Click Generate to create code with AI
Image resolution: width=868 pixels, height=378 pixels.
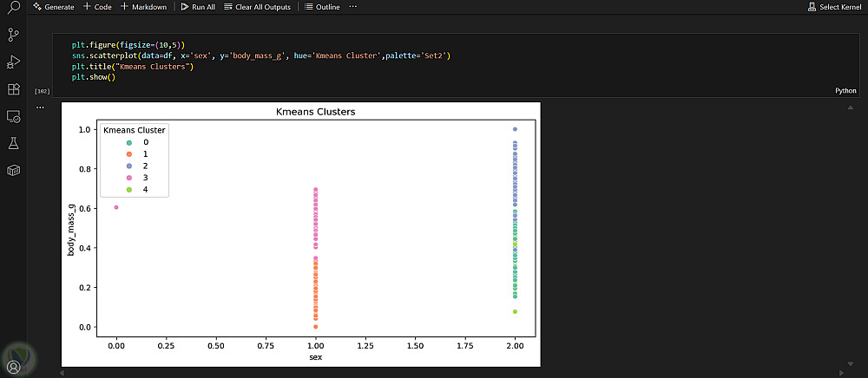(54, 6)
